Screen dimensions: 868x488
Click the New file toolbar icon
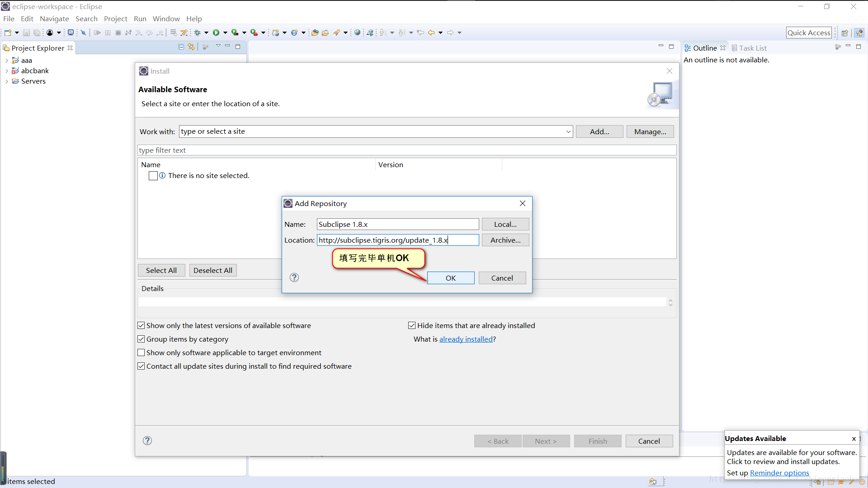pyautogui.click(x=8, y=33)
